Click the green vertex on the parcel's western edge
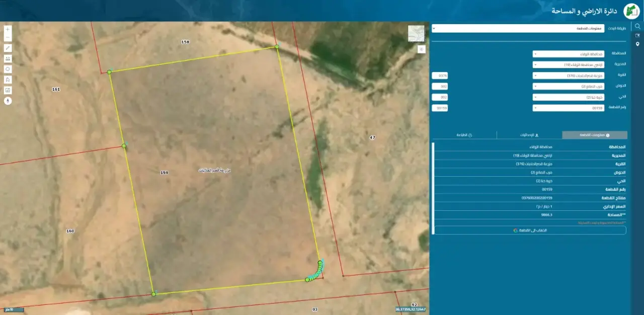This screenshot has height=315, width=644. coord(124,146)
